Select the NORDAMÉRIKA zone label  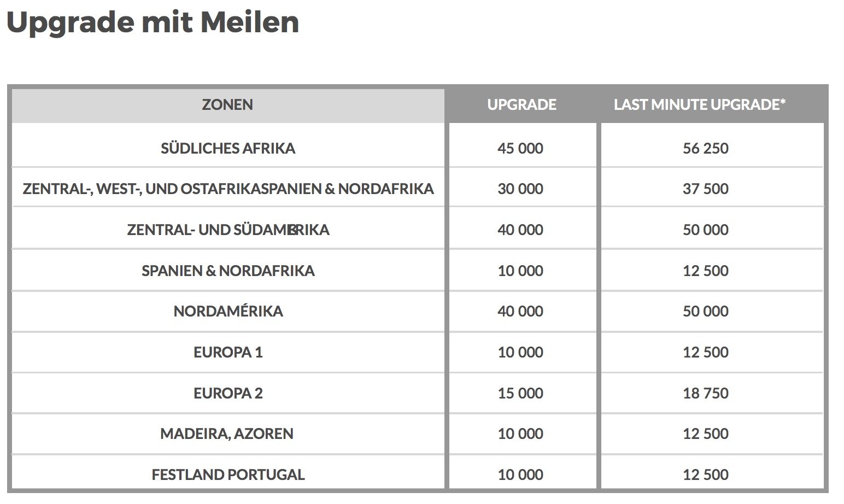pos(228,311)
